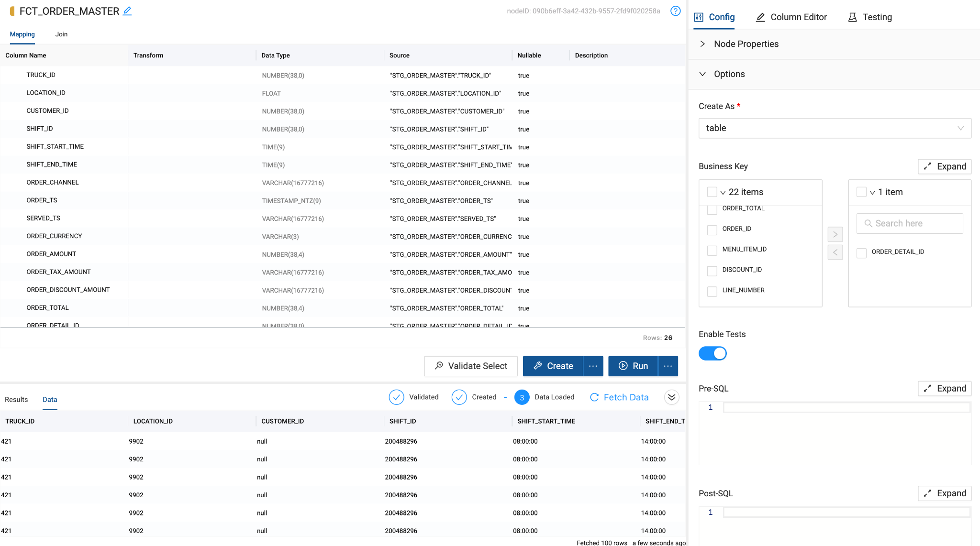The width and height of the screenshot is (980, 546).
Task: Click the TIMESTAMP_NTZ(9) data type cell
Action: click(x=291, y=201)
